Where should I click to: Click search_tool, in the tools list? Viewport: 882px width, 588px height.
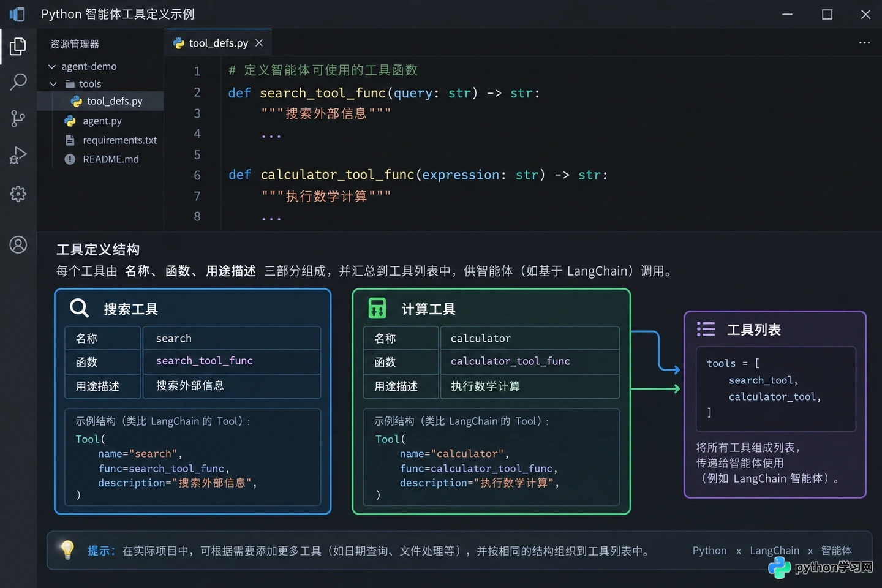pos(763,380)
